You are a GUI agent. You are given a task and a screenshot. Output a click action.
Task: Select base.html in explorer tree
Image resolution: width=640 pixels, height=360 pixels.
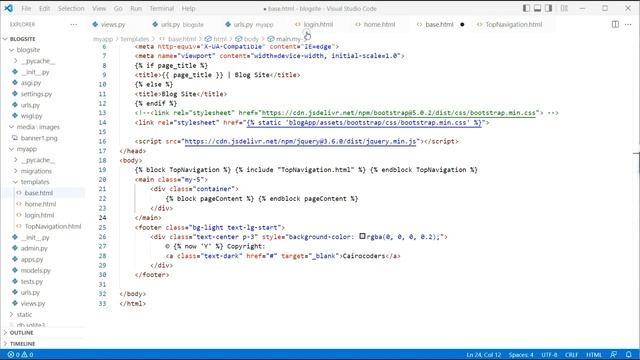pos(39,193)
